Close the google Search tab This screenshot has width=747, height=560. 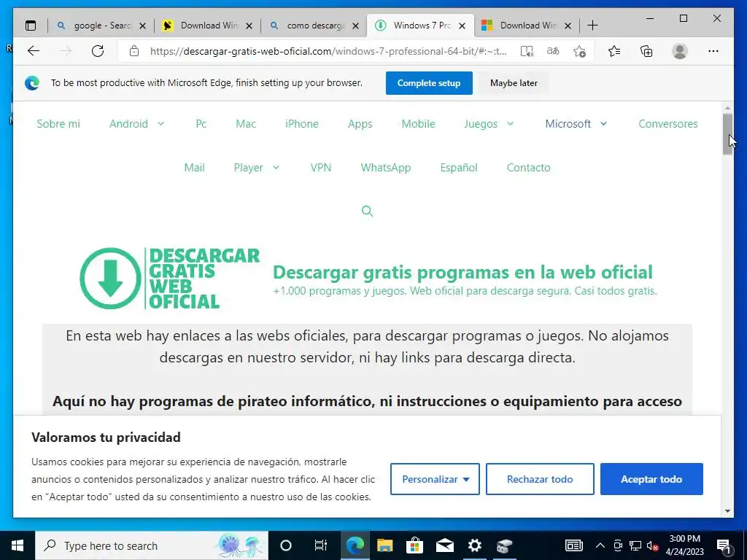pos(142,26)
